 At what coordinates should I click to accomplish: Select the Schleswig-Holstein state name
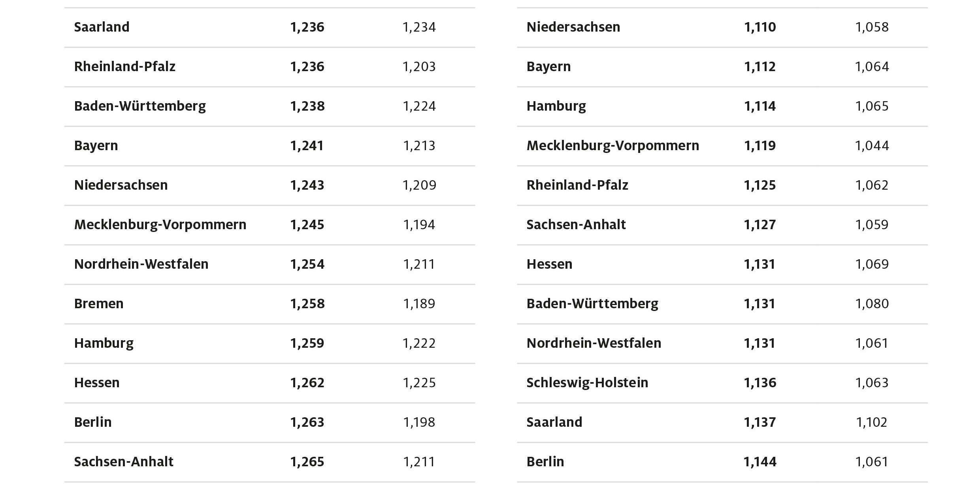587,383
